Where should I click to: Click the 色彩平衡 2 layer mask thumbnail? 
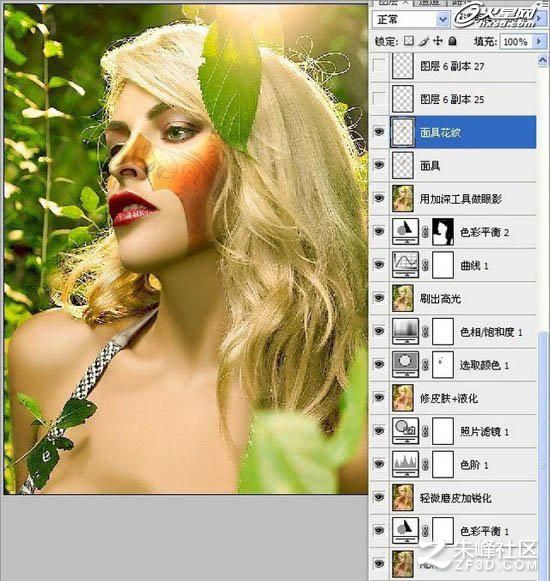coord(443,232)
